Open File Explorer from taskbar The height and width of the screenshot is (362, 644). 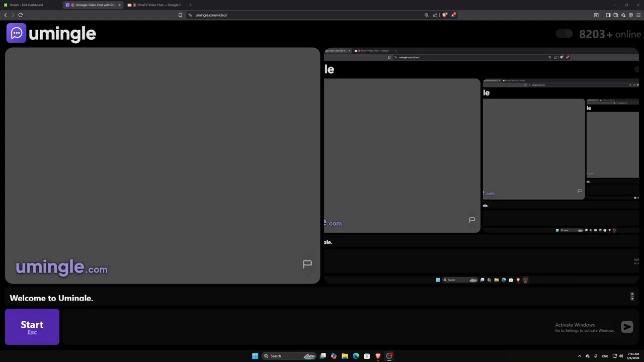pos(345,356)
